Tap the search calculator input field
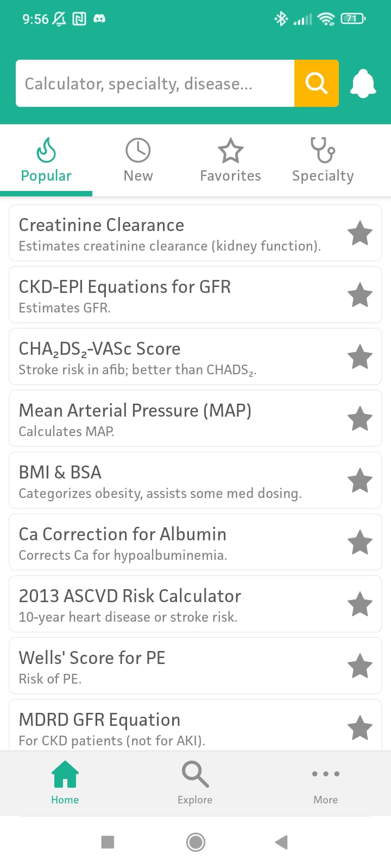The width and height of the screenshot is (391, 868). pos(155,84)
